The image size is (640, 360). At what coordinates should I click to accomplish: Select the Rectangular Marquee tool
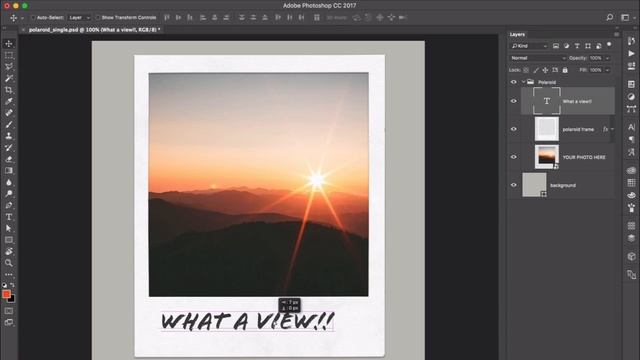tap(9, 55)
